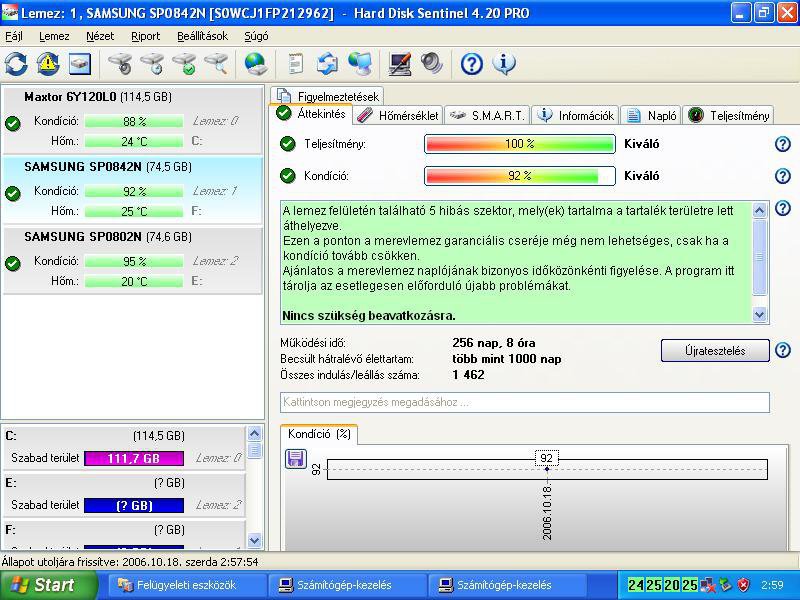Click down arrow of partition list scrollbar

coord(254,540)
